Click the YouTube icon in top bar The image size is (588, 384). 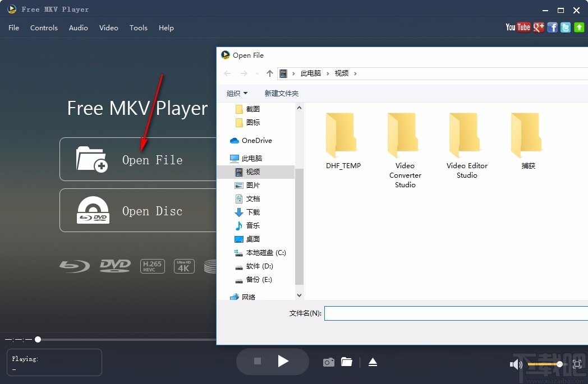pos(518,27)
